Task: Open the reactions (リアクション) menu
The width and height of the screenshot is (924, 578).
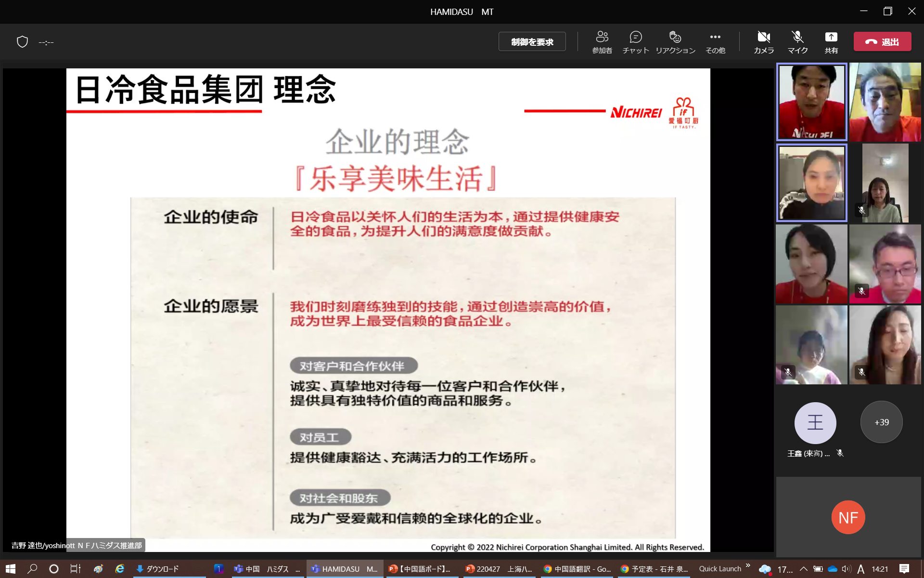Action: 675,42
